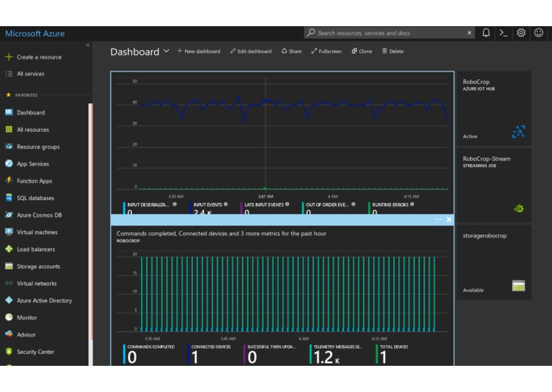Collapse the left sidebar with chevrons
Screen dimensions: 552x392
point(87,45)
